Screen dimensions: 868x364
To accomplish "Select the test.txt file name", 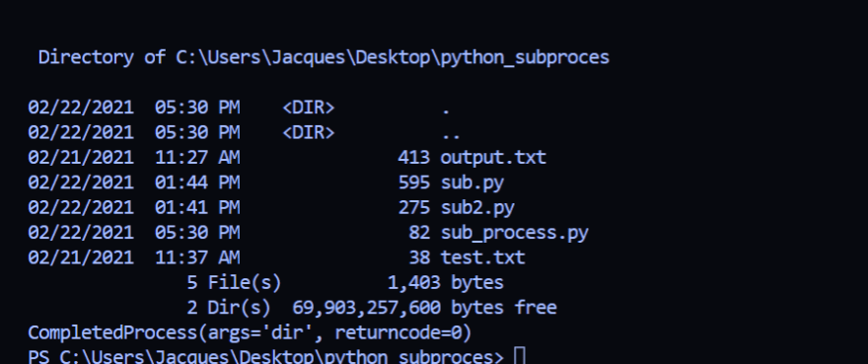I will point(482,257).
